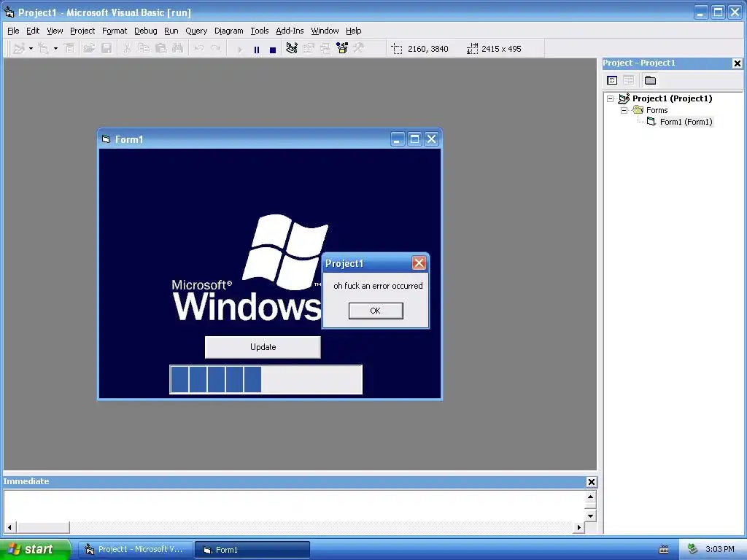Click the progress bar on Form1
The width and height of the screenshot is (747, 560).
(266, 379)
